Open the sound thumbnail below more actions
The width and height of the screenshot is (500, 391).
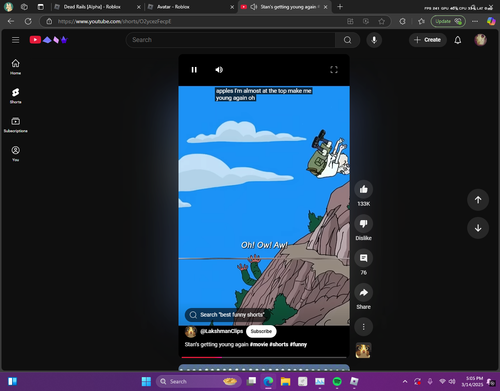tap(363, 351)
